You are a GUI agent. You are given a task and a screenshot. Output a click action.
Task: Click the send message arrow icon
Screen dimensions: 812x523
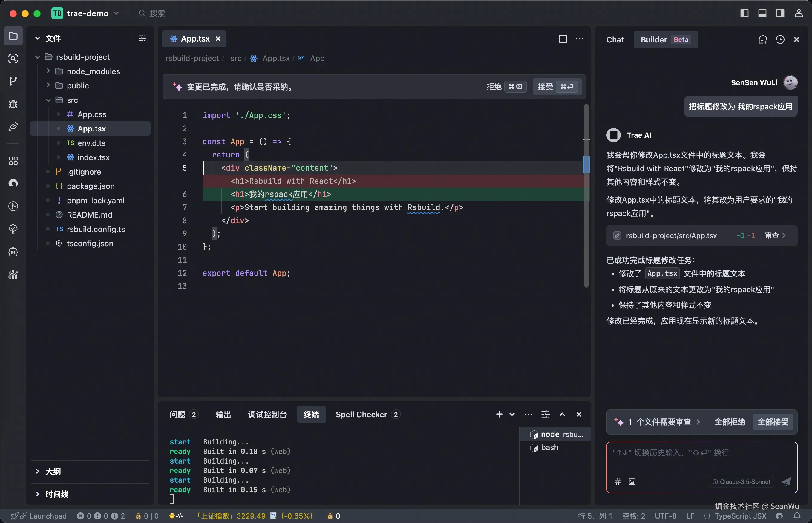786,481
